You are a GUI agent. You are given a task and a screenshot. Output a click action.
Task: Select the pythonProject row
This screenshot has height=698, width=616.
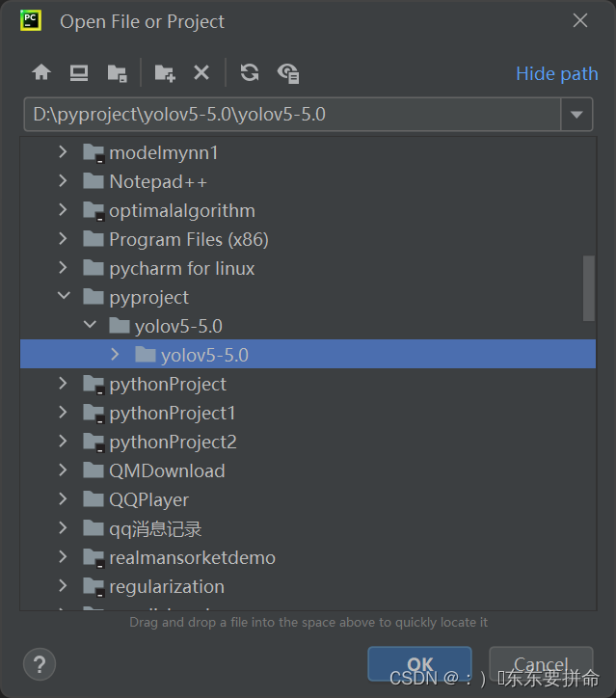tap(308, 384)
